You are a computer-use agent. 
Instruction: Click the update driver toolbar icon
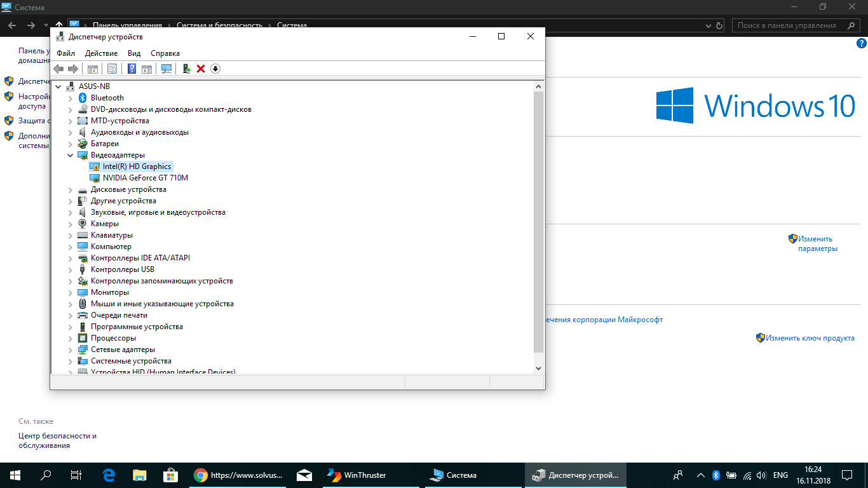[186, 69]
